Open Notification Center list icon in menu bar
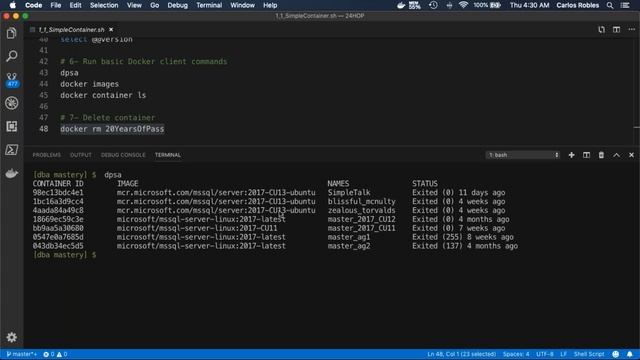 [625, 5]
